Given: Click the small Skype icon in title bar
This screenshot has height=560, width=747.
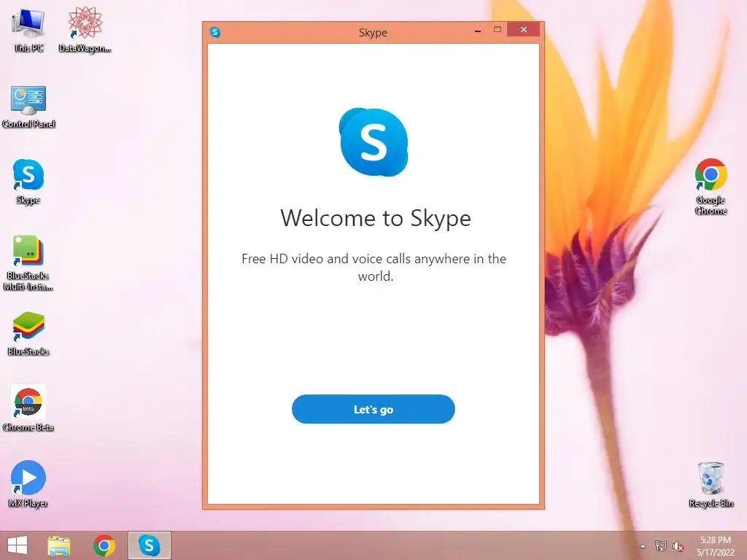Looking at the screenshot, I should [x=215, y=32].
